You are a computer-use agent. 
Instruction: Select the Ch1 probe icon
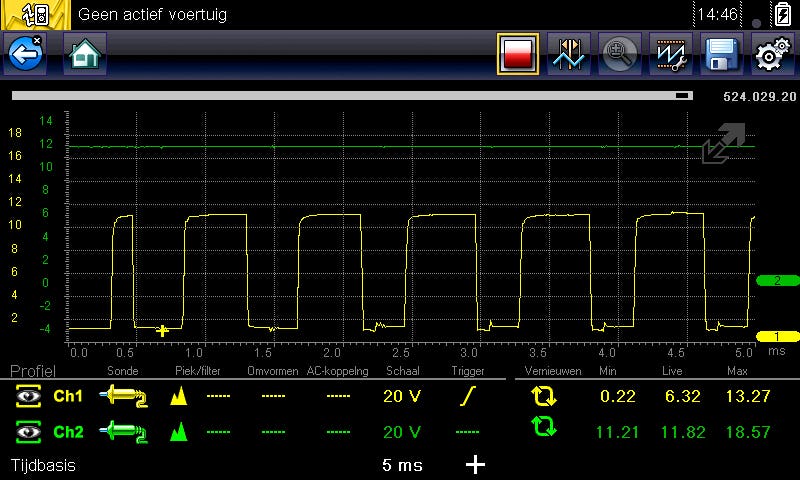point(123,397)
